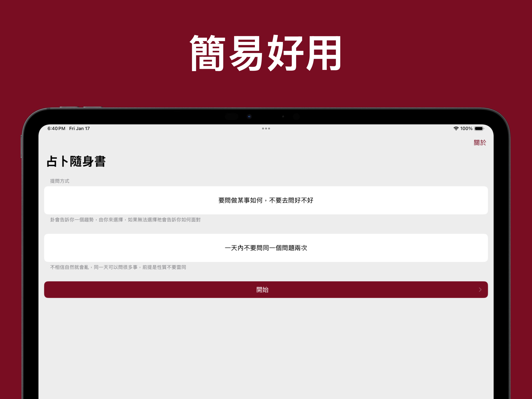The image size is (532, 399).
Task: Tap the first white instruction card
Action: pyautogui.click(x=266, y=200)
